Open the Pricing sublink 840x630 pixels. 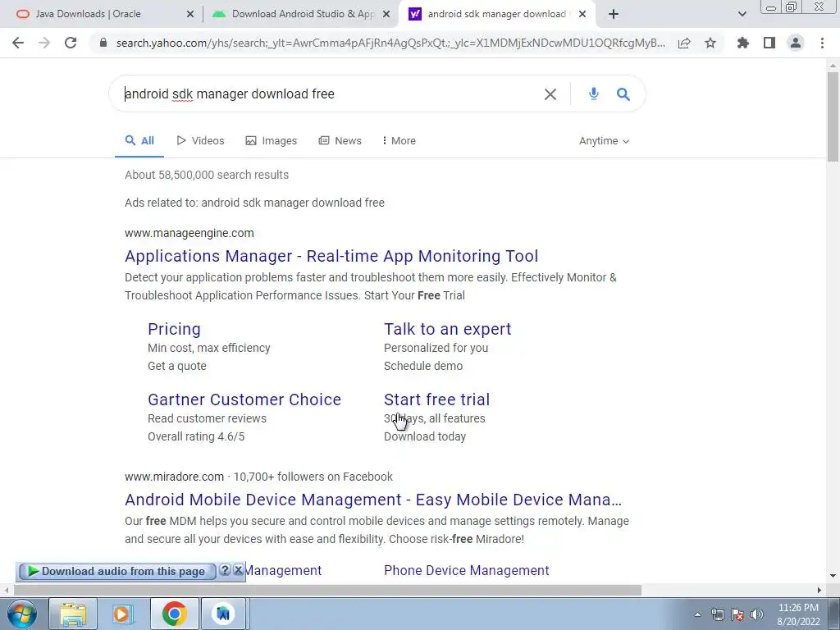click(174, 329)
